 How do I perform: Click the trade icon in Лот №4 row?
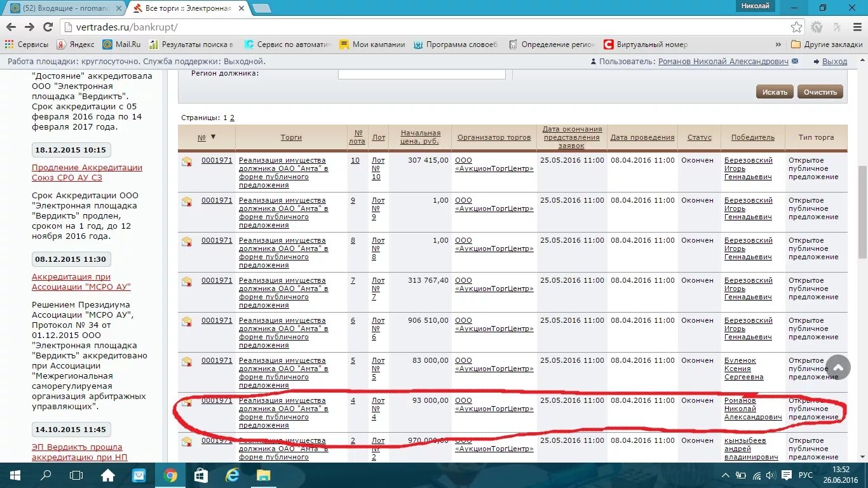click(x=187, y=402)
